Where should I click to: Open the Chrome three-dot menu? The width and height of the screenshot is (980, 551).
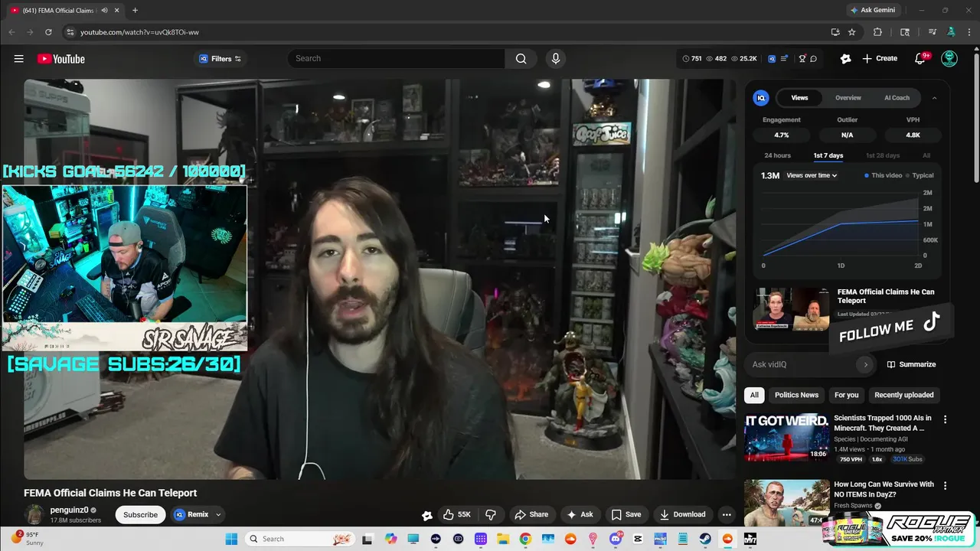pyautogui.click(x=969, y=32)
